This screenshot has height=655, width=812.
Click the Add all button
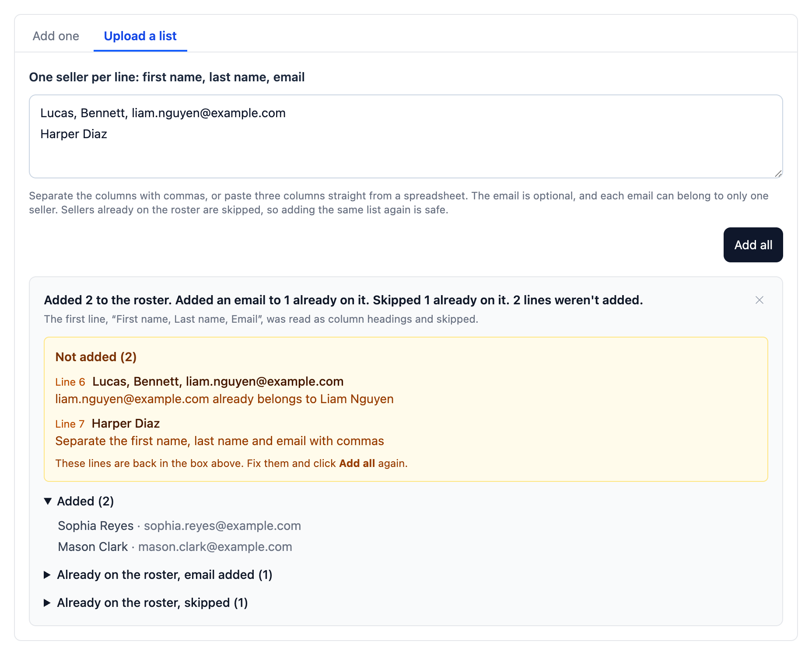(x=753, y=245)
